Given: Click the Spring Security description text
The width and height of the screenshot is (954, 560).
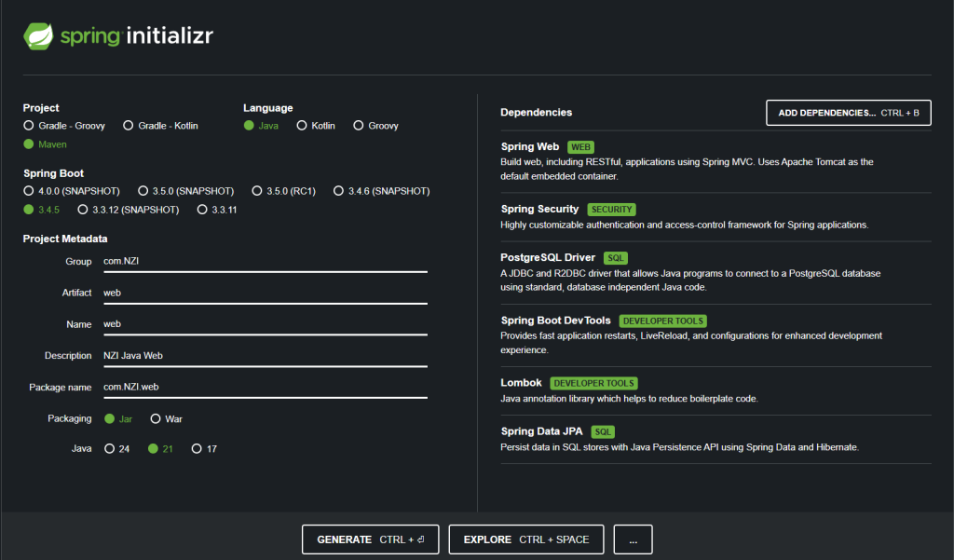Looking at the screenshot, I should 685,225.
